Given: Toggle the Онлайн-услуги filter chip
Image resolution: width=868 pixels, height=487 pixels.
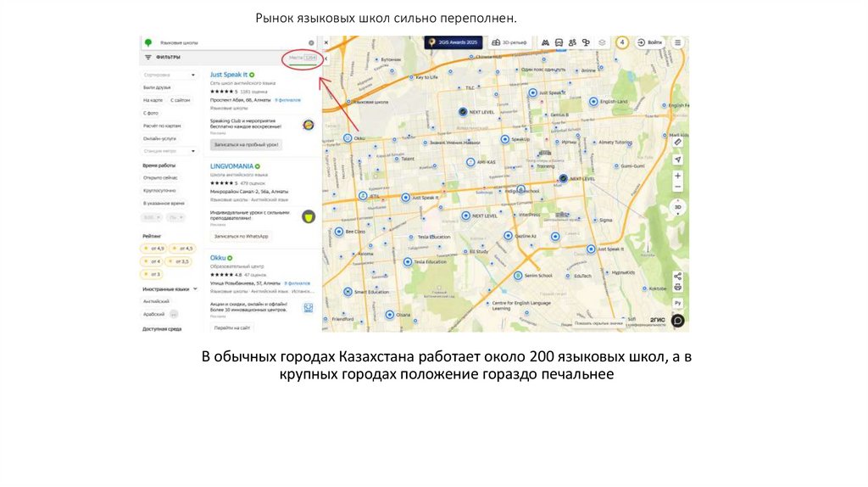Looking at the screenshot, I should click(x=159, y=138).
